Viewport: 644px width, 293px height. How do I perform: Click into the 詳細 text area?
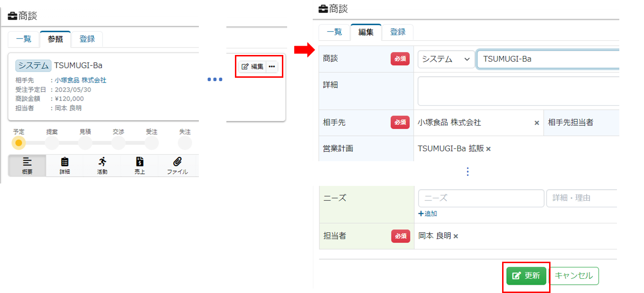coord(519,91)
